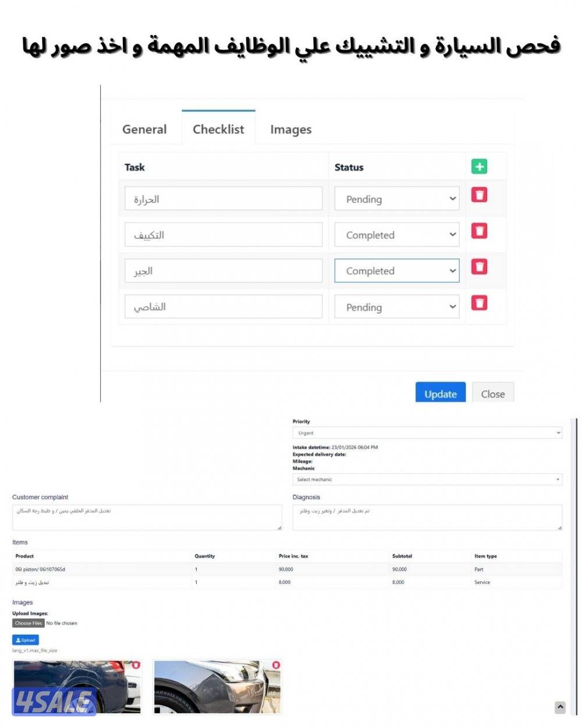Click the scroll-to-top arrow icon
Viewport: 582px width, 728px height.
point(560,707)
